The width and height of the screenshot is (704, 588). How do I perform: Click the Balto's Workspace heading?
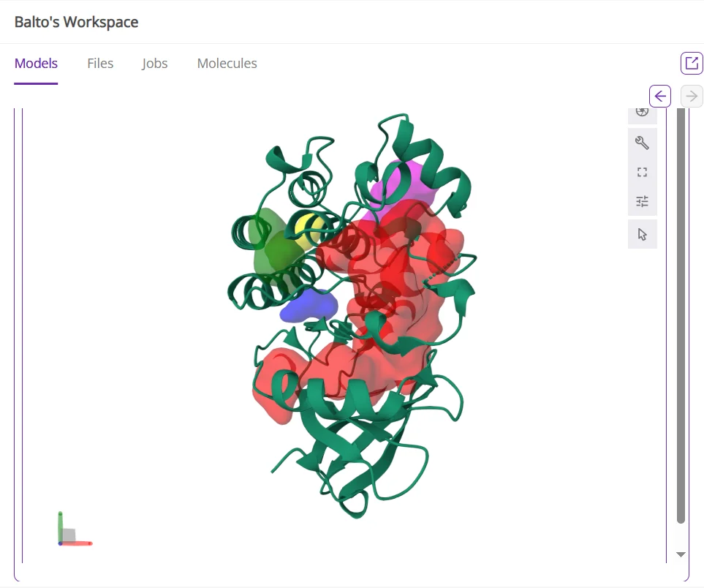[76, 22]
